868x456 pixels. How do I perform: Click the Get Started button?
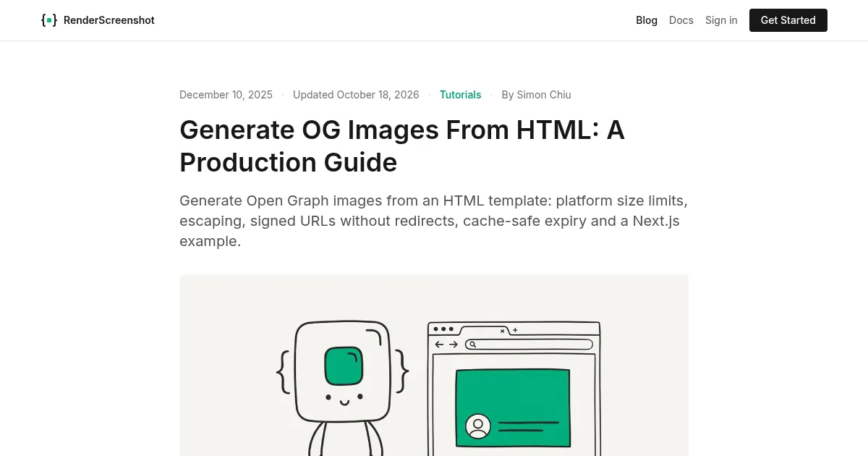pos(788,20)
